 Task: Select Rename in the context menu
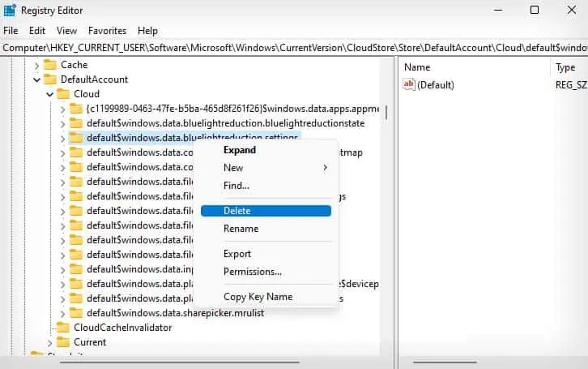point(266,229)
